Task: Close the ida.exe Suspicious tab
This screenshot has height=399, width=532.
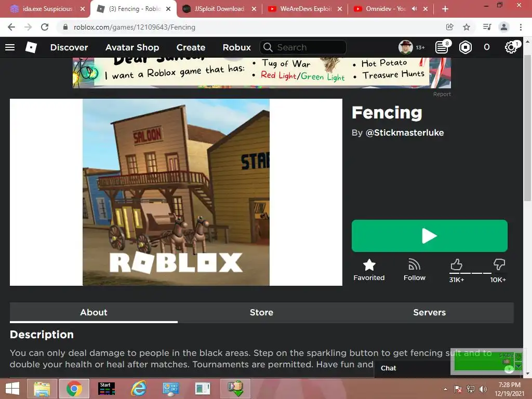Action: pos(83,9)
